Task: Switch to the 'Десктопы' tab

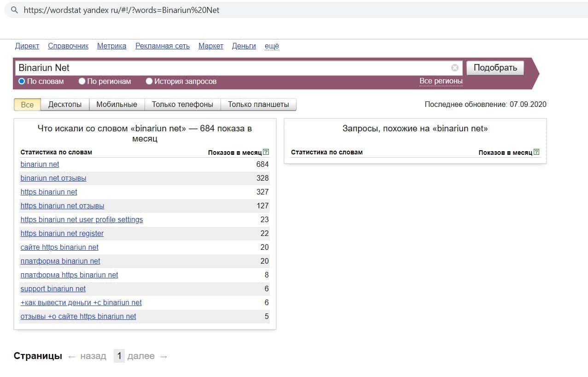Action: 65,105
